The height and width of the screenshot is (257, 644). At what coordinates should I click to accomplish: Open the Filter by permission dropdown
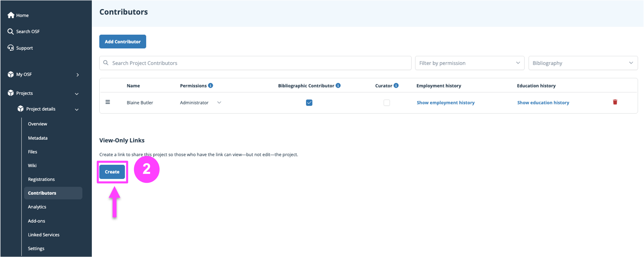(x=470, y=63)
